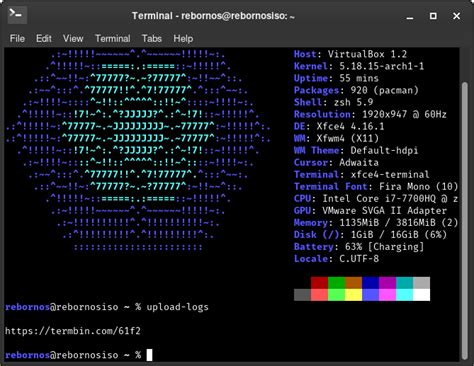Click the RebornOS ASCII art logo

click(138, 150)
